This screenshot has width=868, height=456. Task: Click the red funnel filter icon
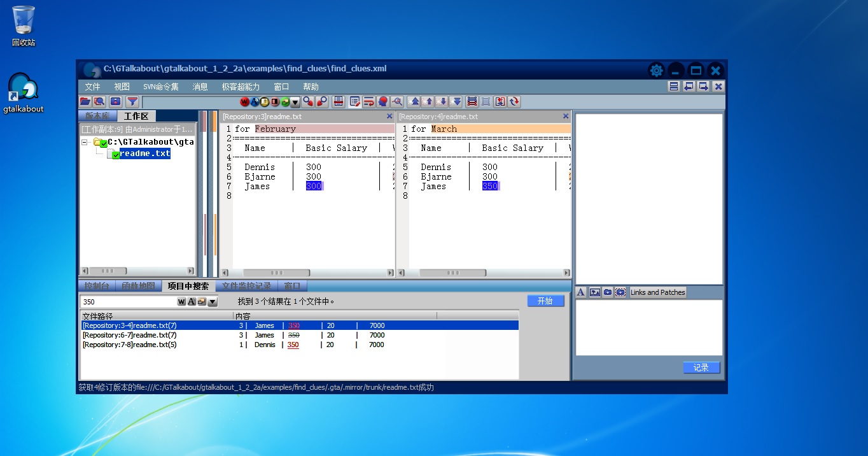[132, 101]
